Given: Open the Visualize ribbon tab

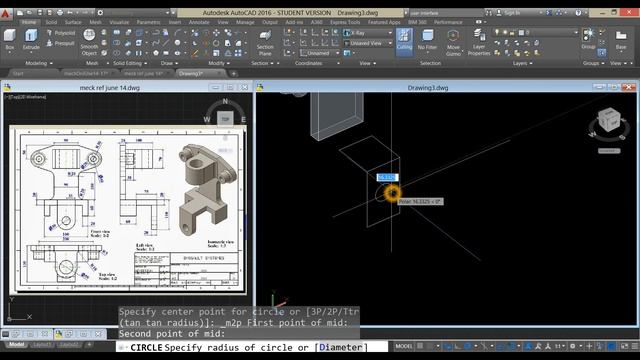Looking at the screenshot, I should click(x=119, y=22).
